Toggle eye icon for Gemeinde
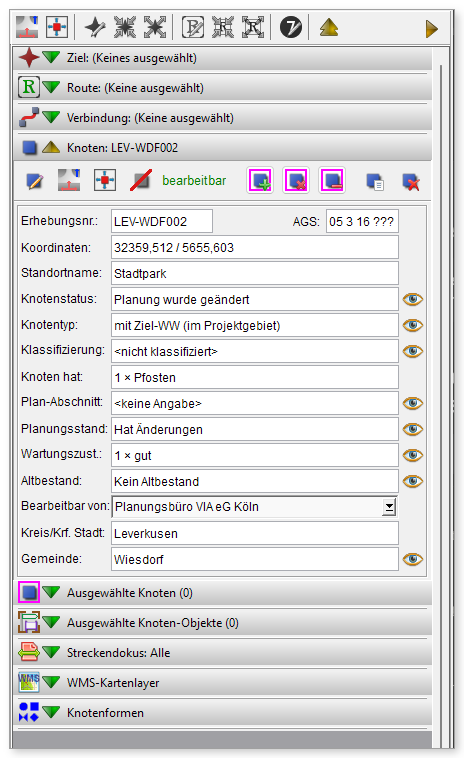464x758 pixels. pos(413,559)
